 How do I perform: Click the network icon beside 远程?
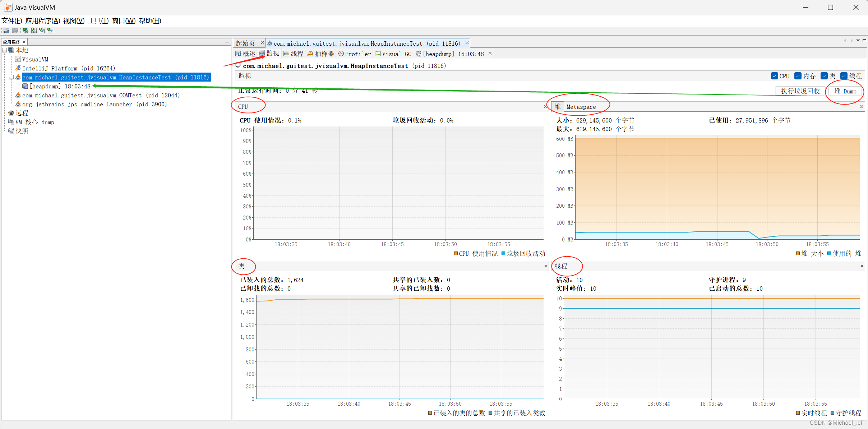tap(11, 113)
